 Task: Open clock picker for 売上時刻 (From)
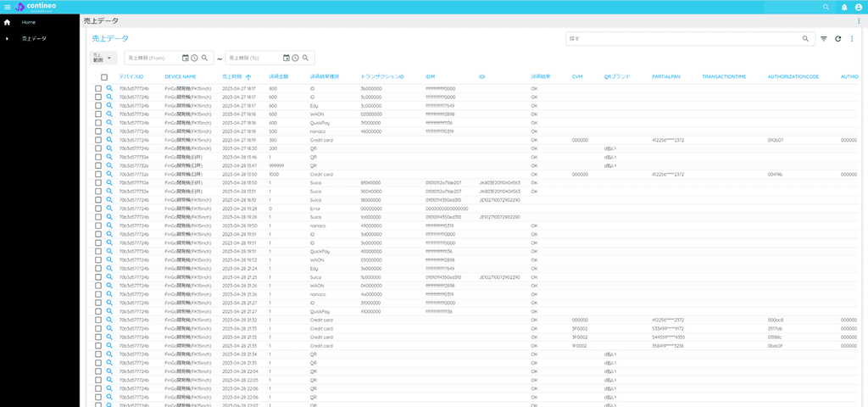(194, 58)
